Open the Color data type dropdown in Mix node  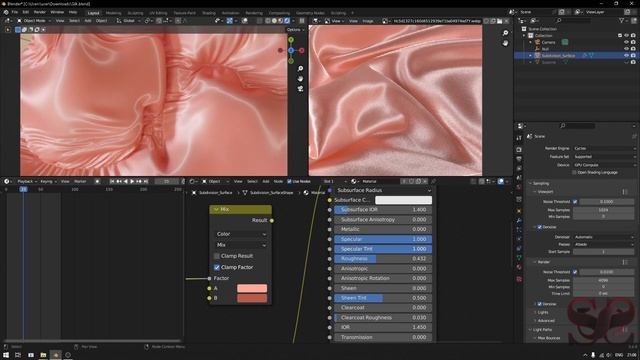pyautogui.click(x=241, y=234)
